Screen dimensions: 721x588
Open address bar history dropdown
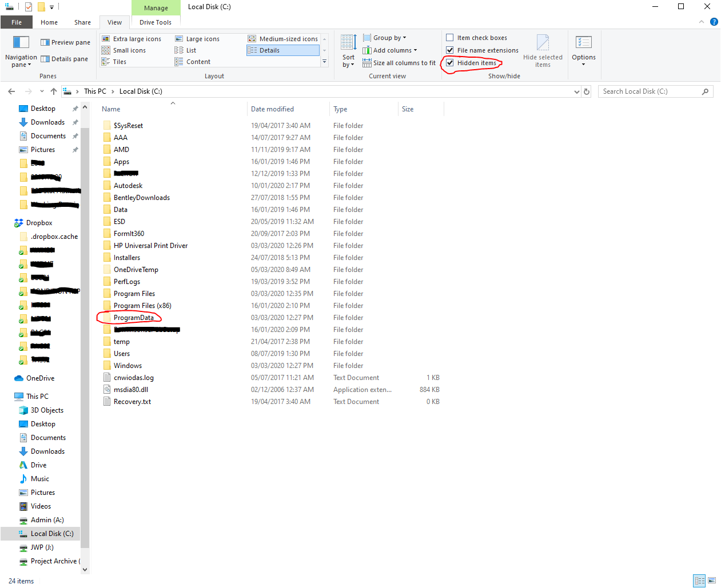click(x=576, y=91)
